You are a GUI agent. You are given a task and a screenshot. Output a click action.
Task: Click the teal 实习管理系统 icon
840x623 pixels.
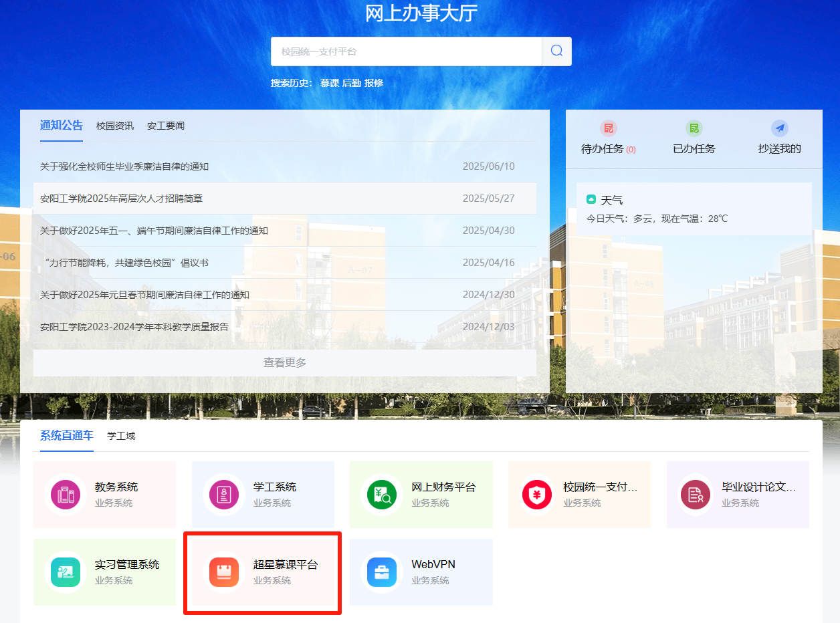point(66,572)
